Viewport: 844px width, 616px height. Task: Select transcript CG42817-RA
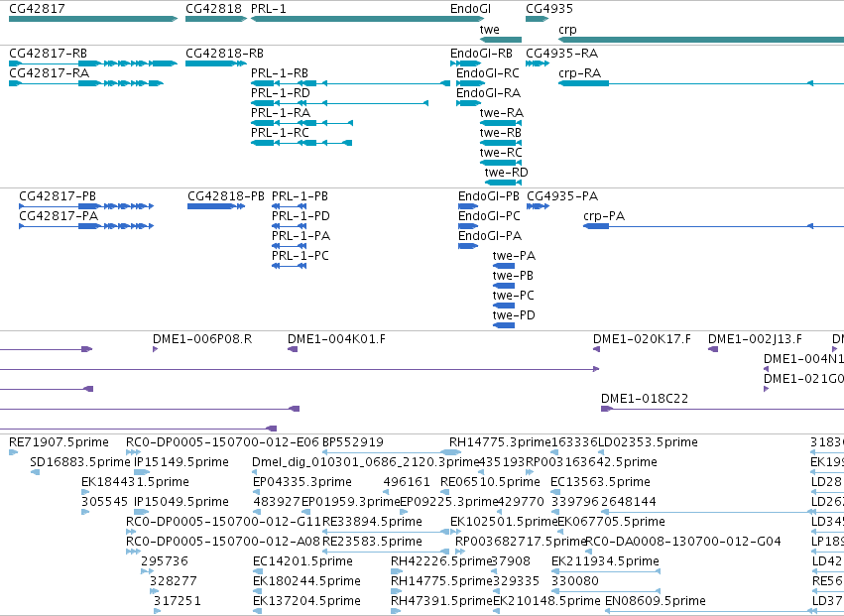[x=86, y=83]
